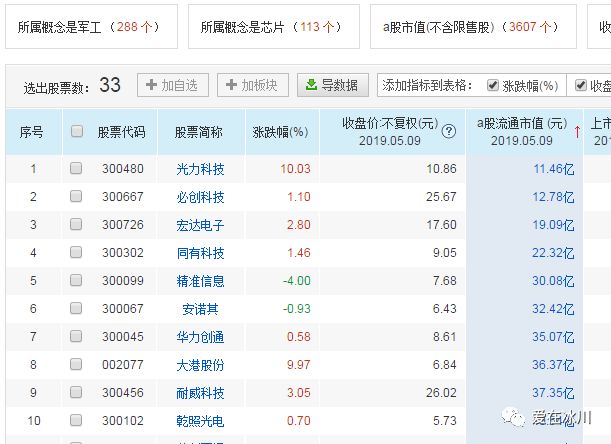Screen dimensions: 611x444
Task: Click market value 12.78亿
Action: coord(553,196)
